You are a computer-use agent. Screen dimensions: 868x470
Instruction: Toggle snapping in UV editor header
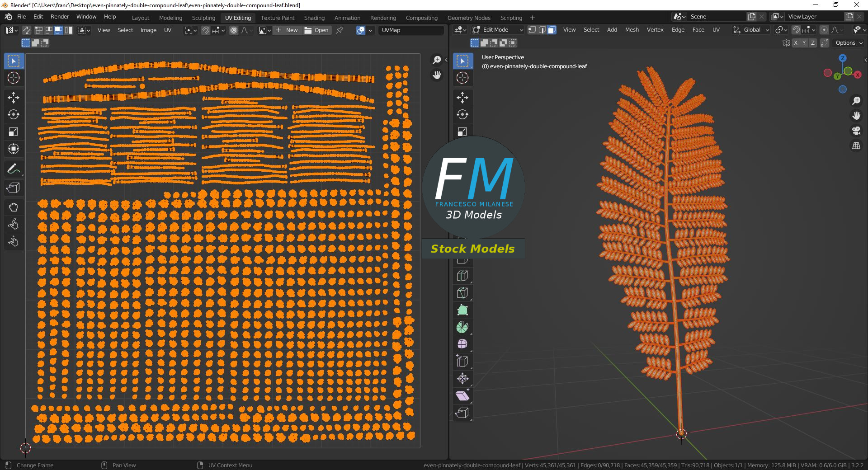206,30
